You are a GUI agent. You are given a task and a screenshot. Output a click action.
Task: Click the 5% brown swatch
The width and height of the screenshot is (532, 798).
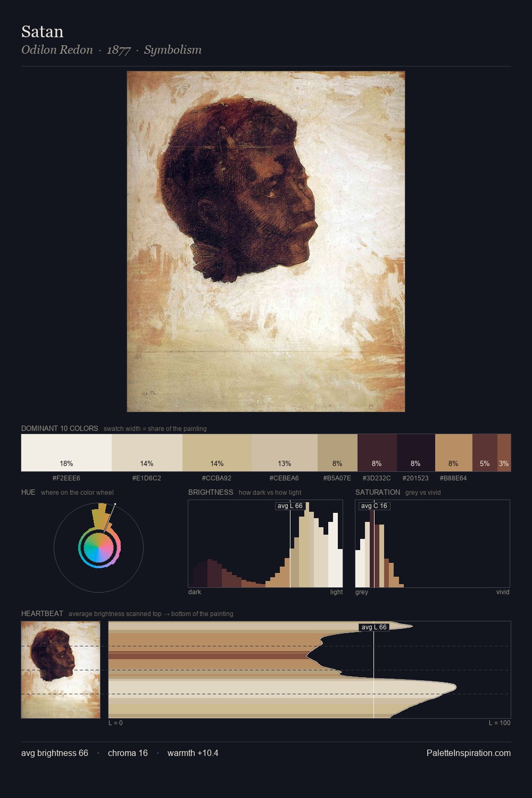pyautogui.click(x=485, y=453)
